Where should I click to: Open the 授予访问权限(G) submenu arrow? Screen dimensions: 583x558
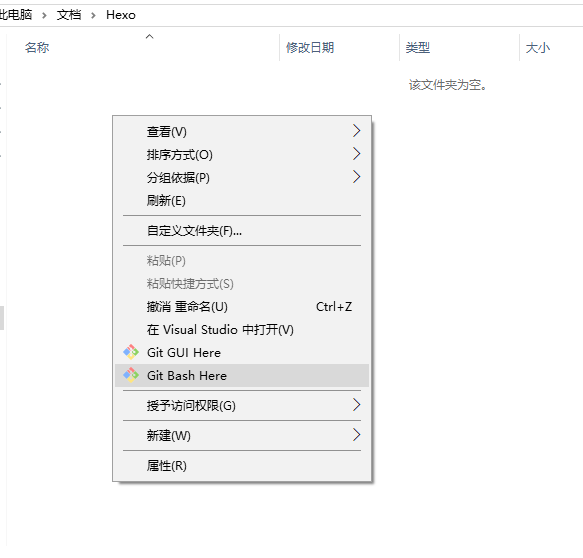pyautogui.click(x=356, y=405)
